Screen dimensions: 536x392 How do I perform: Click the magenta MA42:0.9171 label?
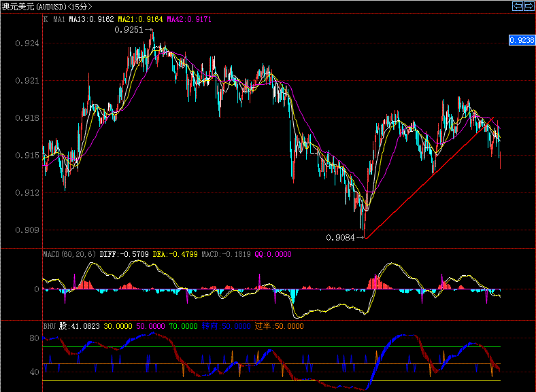click(189, 20)
